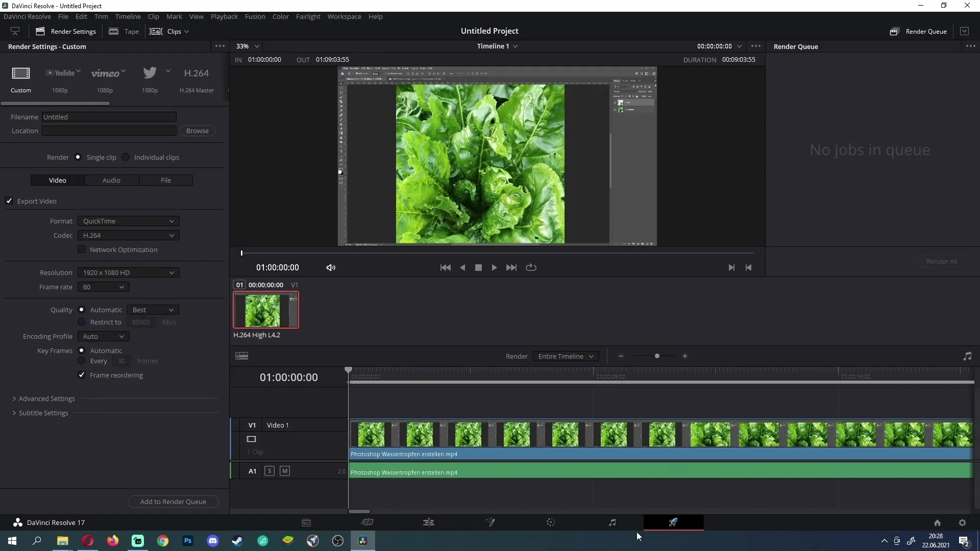Screen dimensions: 980x551
Task: Click Browse button for output location
Action: click(197, 131)
